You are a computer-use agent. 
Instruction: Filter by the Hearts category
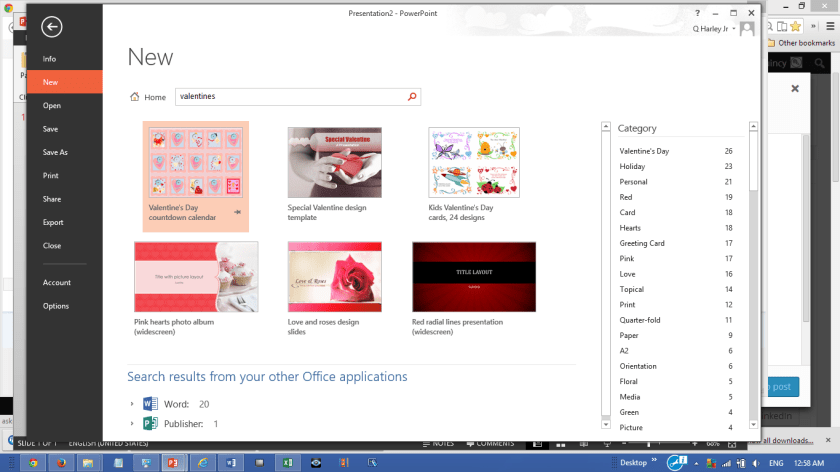(x=632, y=228)
